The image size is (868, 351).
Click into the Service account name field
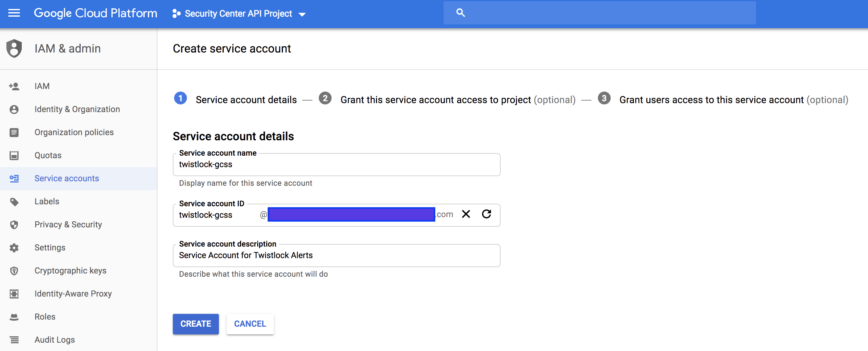(336, 165)
